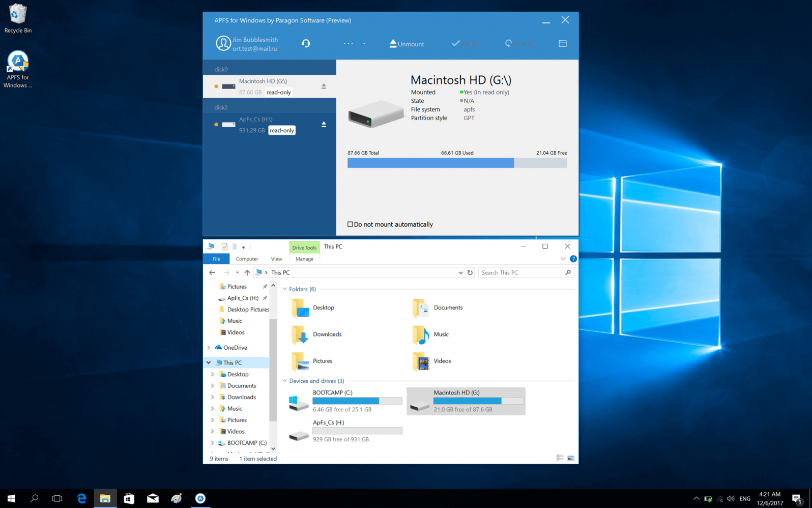
Task: Open the Manage tab under Drive Tools
Action: coord(304,259)
